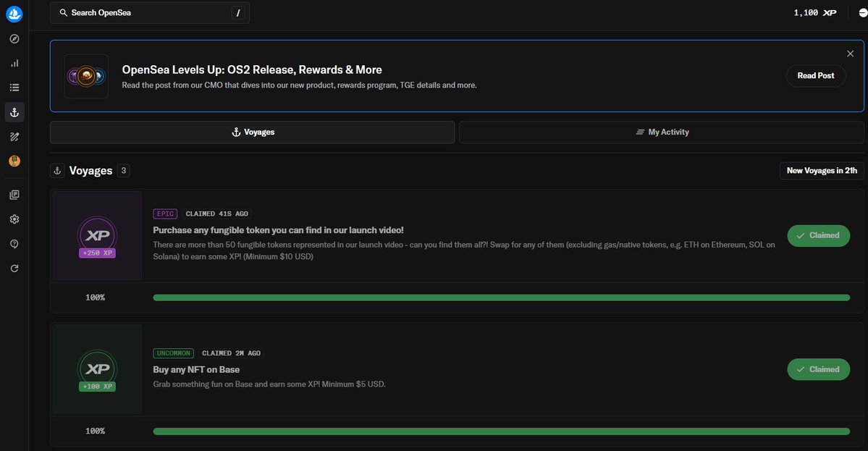Click the +250 XP reward thumbnail
The image size is (868, 451).
point(98,236)
